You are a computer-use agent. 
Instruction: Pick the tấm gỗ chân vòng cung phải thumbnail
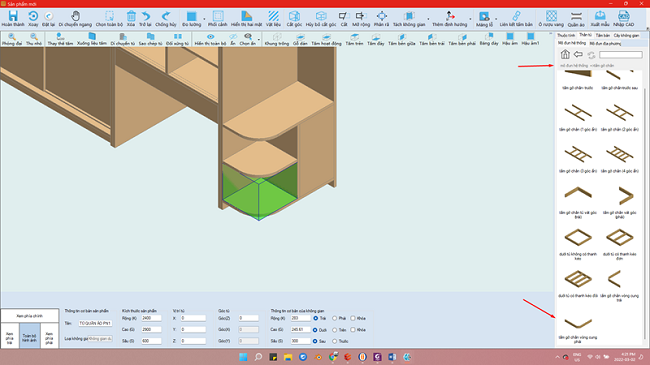point(578,328)
